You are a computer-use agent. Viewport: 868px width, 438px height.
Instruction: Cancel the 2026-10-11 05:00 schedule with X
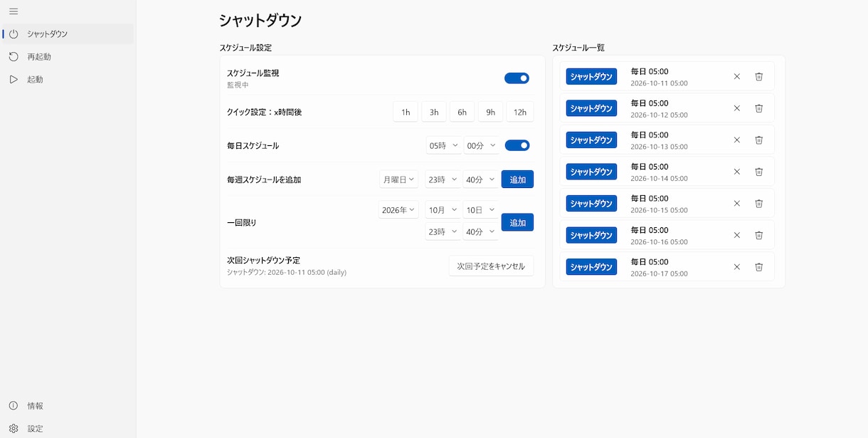click(737, 76)
